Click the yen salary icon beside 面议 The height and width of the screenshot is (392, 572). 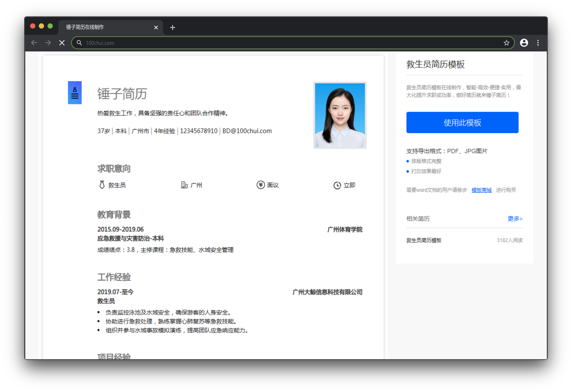260,185
